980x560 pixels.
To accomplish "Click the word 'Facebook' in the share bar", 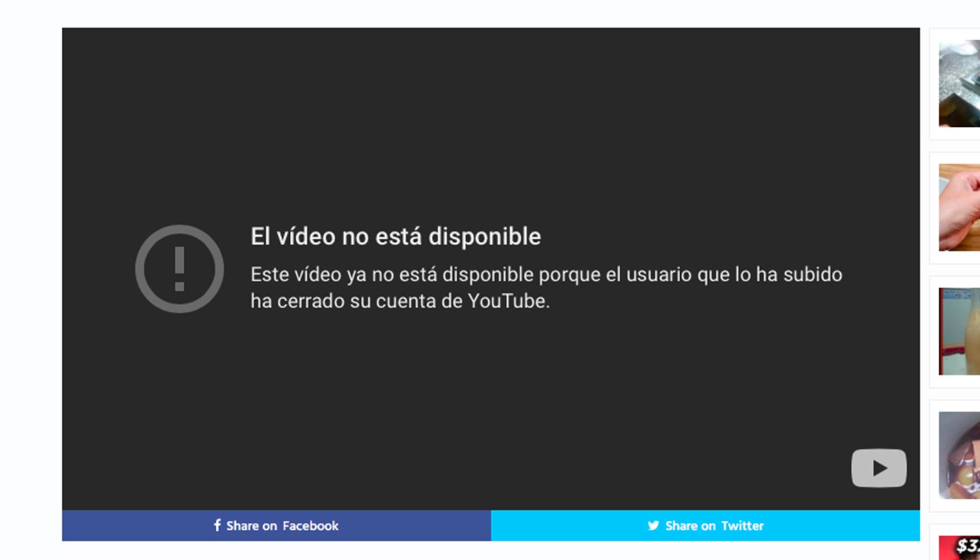I will [x=310, y=526].
